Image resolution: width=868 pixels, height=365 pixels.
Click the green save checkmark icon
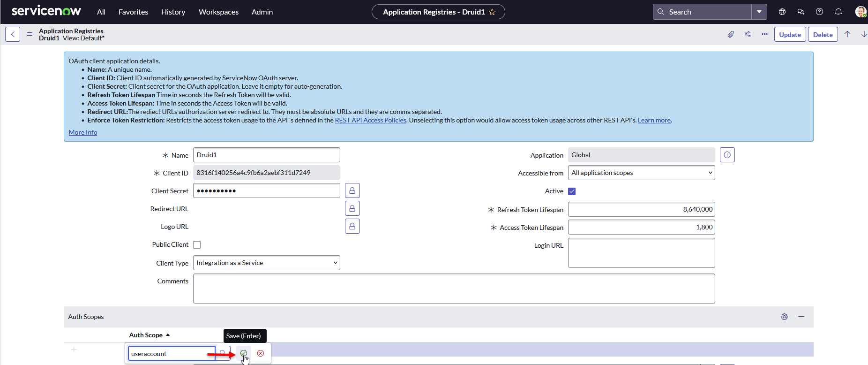coord(244,353)
